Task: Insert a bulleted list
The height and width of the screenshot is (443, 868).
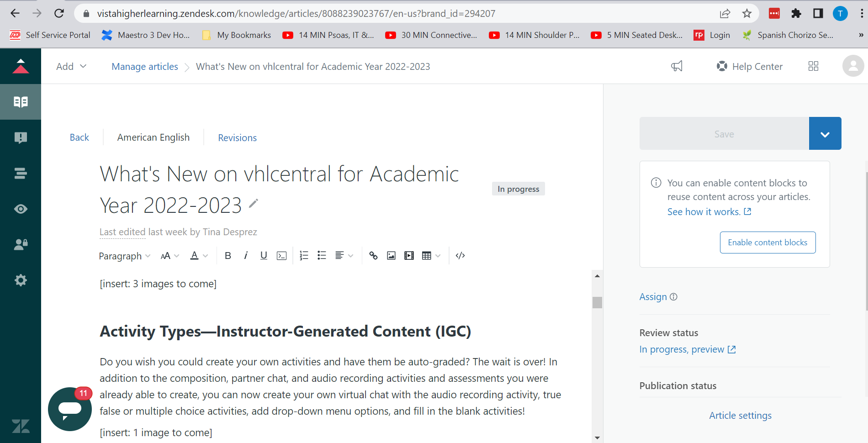Action: pyautogui.click(x=322, y=256)
